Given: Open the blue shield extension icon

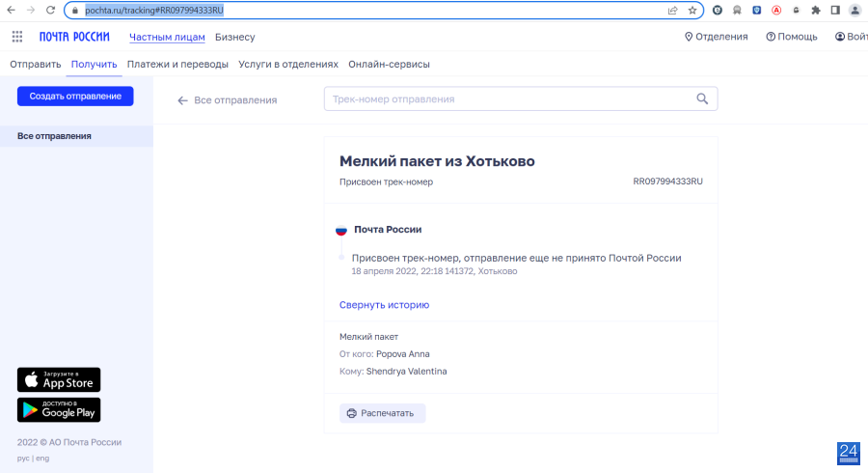Looking at the screenshot, I should click(757, 10).
